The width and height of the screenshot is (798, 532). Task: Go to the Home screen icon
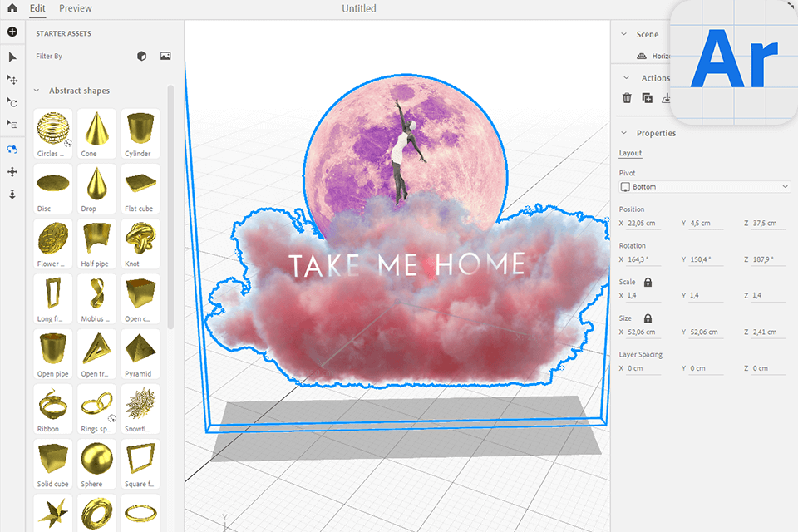12,8
